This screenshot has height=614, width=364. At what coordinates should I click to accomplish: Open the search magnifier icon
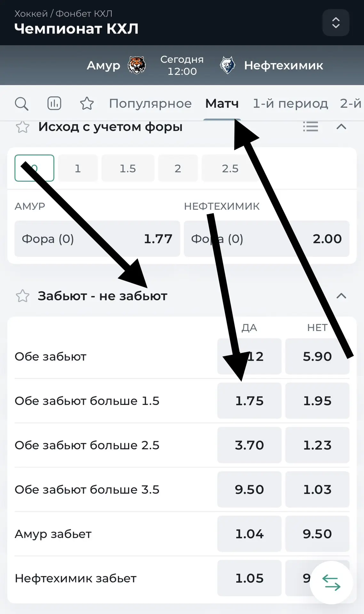(x=21, y=104)
